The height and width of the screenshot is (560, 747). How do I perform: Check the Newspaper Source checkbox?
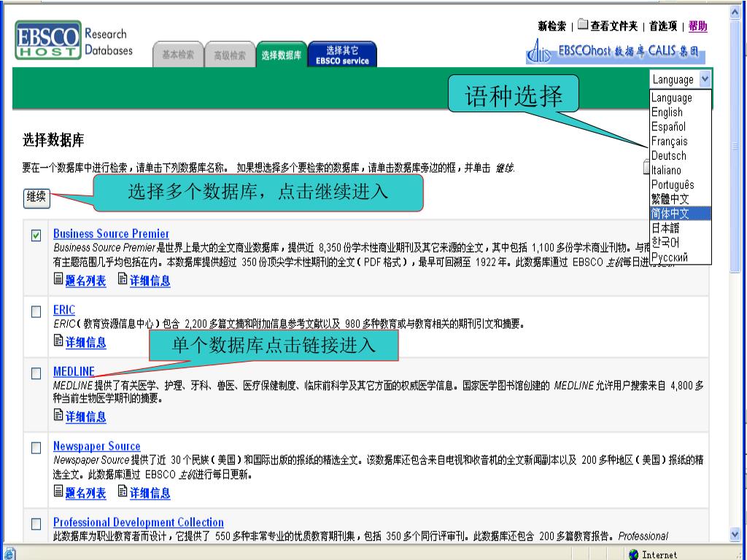36,448
